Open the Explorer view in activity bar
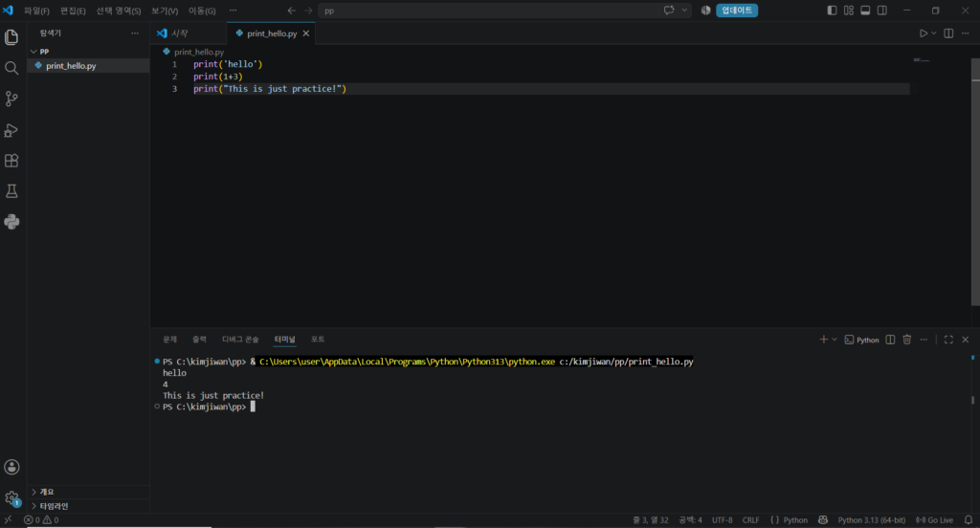The image size is (980, 528). (x=11, y=37)
